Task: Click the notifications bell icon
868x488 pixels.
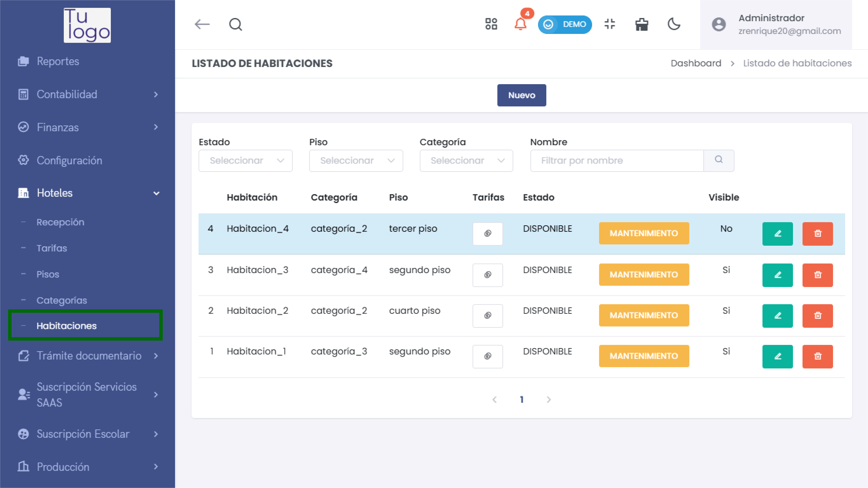Action: click(520, 24)
